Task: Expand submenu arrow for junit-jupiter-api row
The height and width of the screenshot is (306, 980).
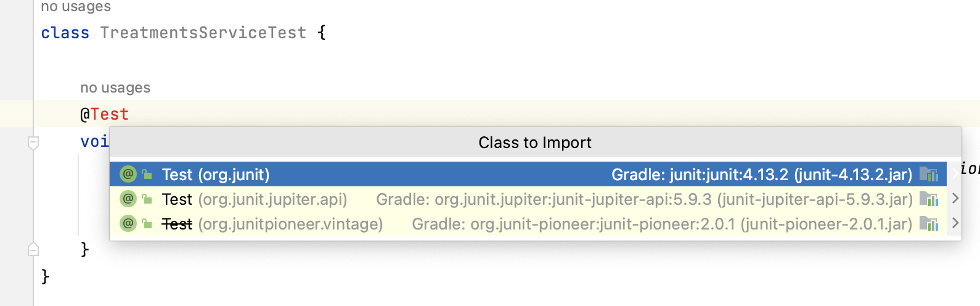Action: click(x=955, y=198)
